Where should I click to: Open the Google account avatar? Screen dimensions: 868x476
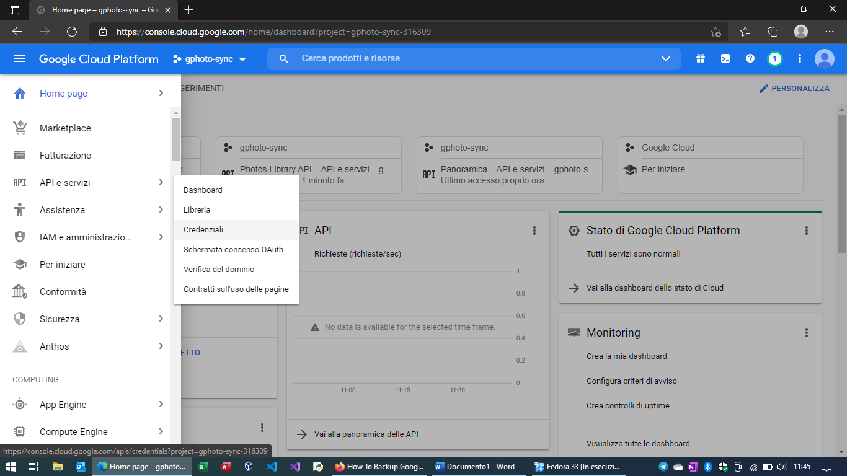[824, 59]
